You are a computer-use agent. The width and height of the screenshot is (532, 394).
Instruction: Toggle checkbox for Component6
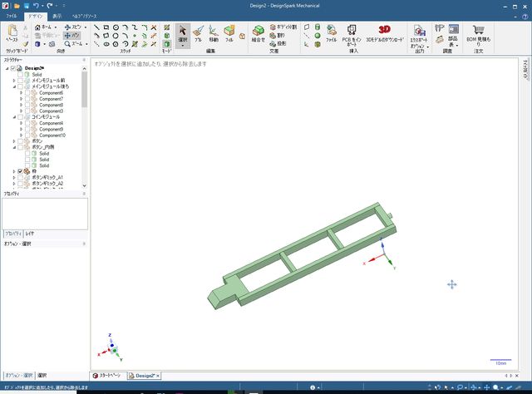click(x=27, y=92)
